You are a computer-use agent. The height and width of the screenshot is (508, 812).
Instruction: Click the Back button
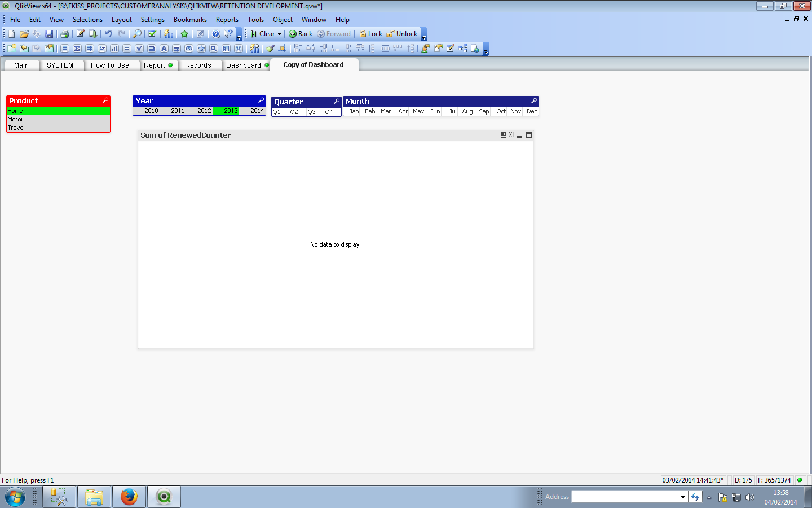click(301, 34)
